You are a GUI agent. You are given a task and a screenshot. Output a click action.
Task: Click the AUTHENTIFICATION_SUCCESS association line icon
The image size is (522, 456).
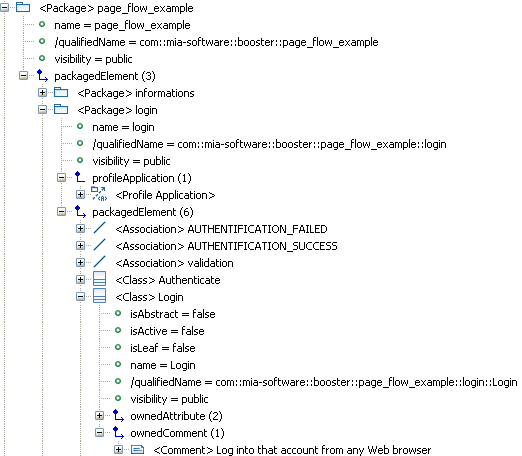[99, 245]
